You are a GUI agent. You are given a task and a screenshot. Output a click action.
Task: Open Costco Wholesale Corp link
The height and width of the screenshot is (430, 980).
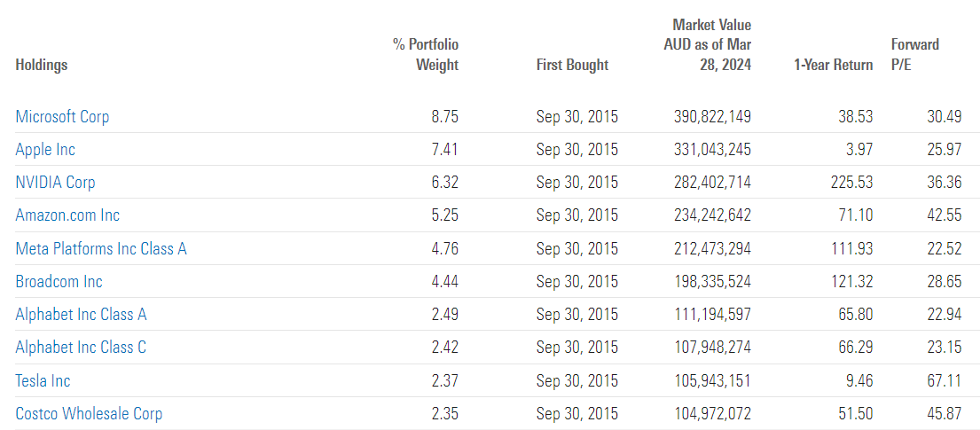point(90,414)
